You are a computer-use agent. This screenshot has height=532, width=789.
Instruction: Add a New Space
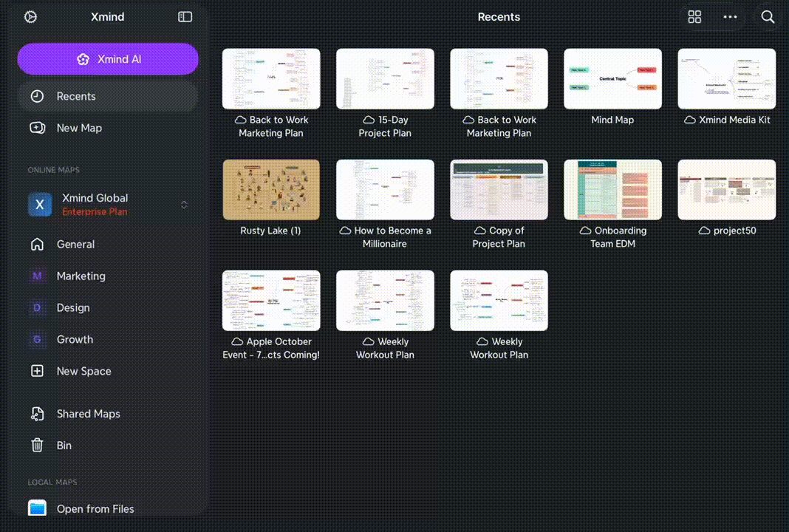point(108,371)
